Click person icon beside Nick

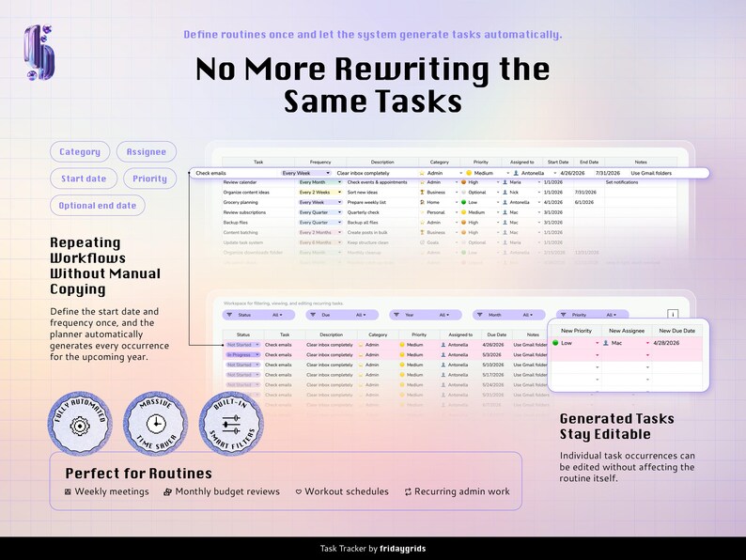pyautogui.click(x=505, y=193)
